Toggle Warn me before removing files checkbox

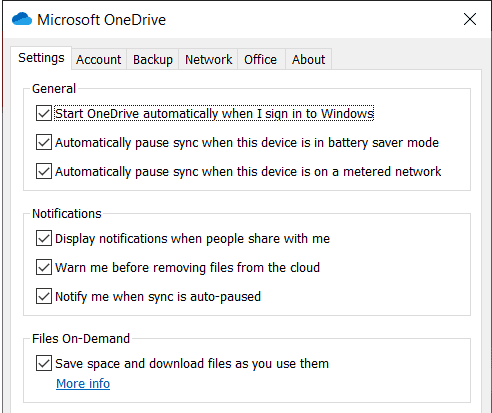click(x=44, y=267)
